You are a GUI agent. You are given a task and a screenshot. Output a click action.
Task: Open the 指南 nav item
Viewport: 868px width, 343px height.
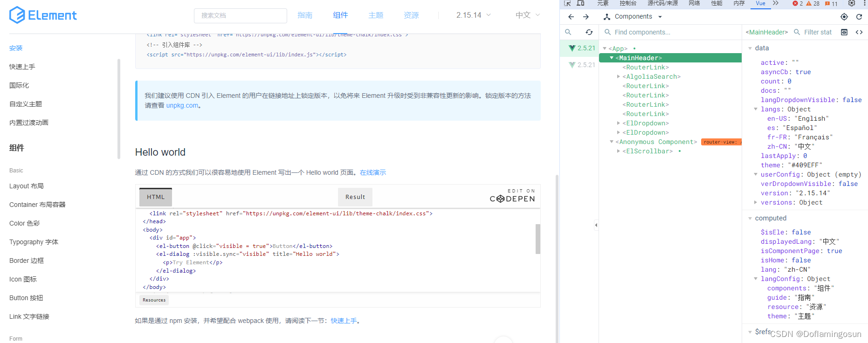[305, 15]
